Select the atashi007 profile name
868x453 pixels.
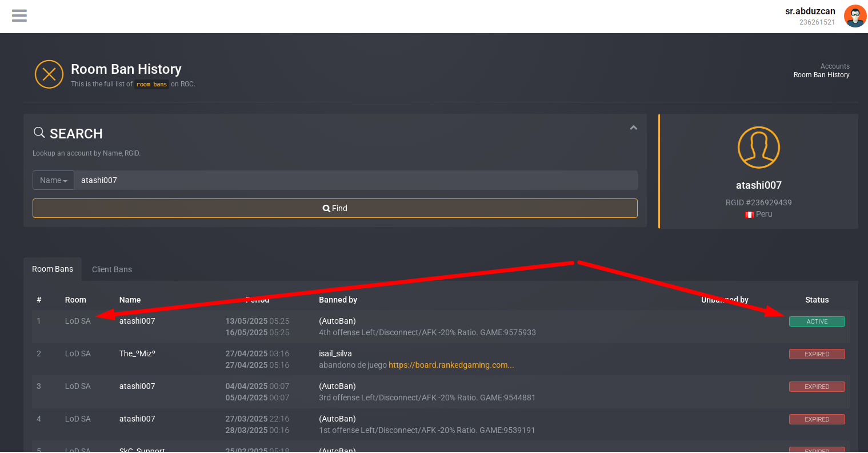pyautogui.click(x=758, y=185)
